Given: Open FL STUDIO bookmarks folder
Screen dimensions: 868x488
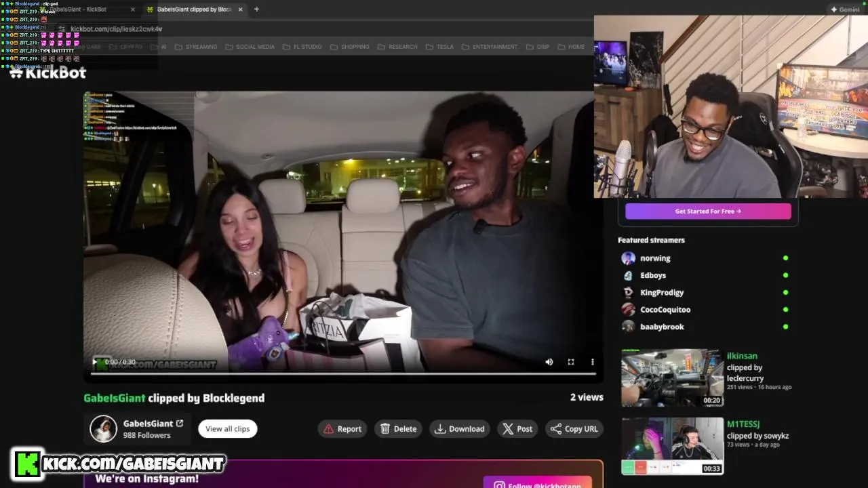Looking at the screenshot, I should click(x=302, y=47).
